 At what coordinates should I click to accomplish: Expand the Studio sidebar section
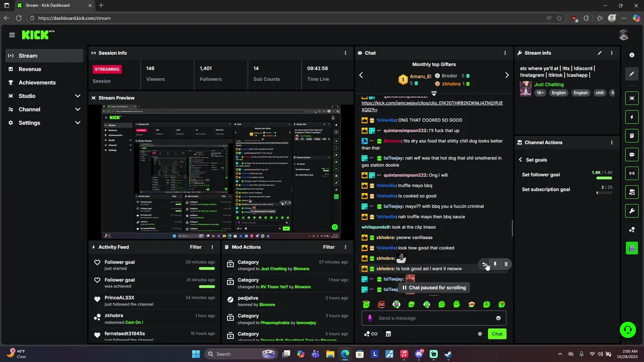point(77,96)
